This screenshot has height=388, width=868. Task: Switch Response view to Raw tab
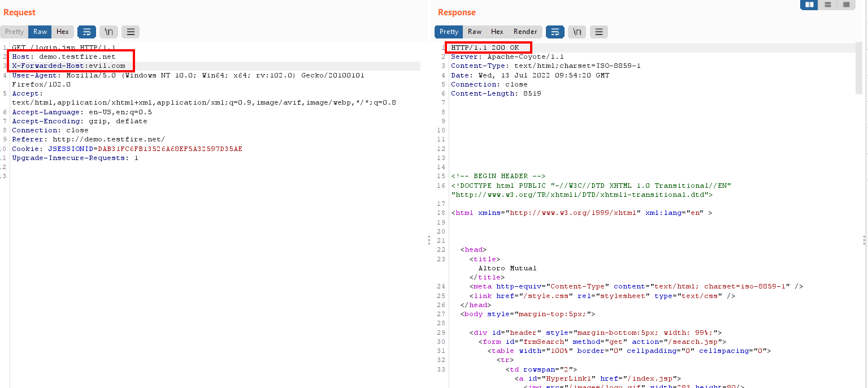click(475, 32)
